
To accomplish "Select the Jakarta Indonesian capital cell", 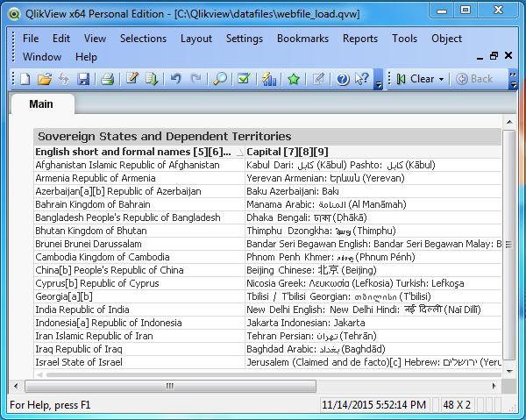I will tap(373, 323).
